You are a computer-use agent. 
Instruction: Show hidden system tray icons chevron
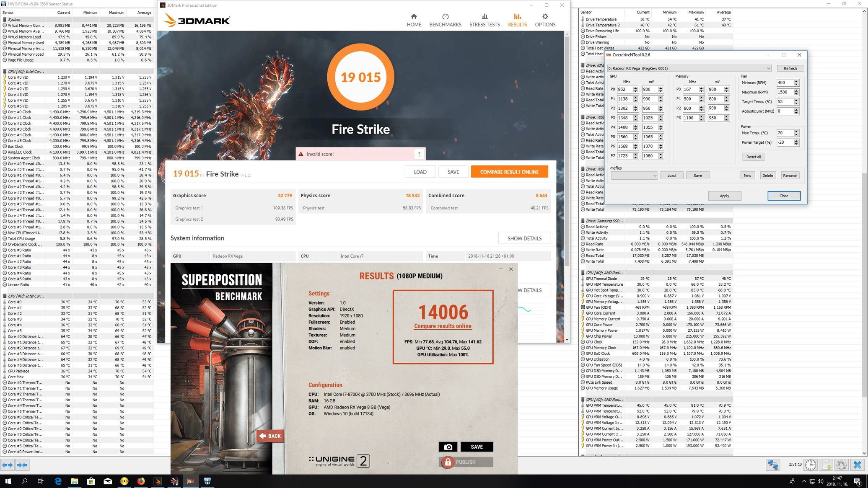804,481
